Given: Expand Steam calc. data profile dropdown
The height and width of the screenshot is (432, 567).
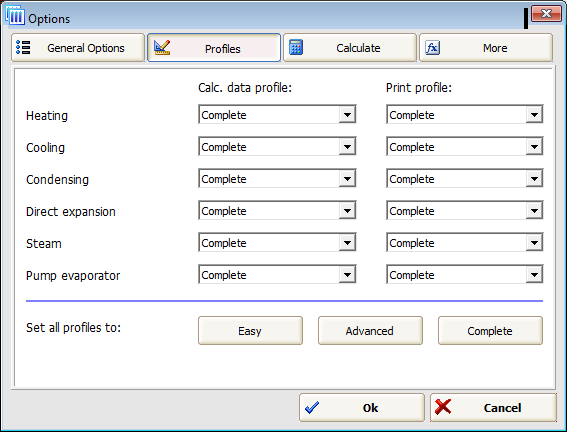Looking at the screenshot, I should click(x=277, y=242).
